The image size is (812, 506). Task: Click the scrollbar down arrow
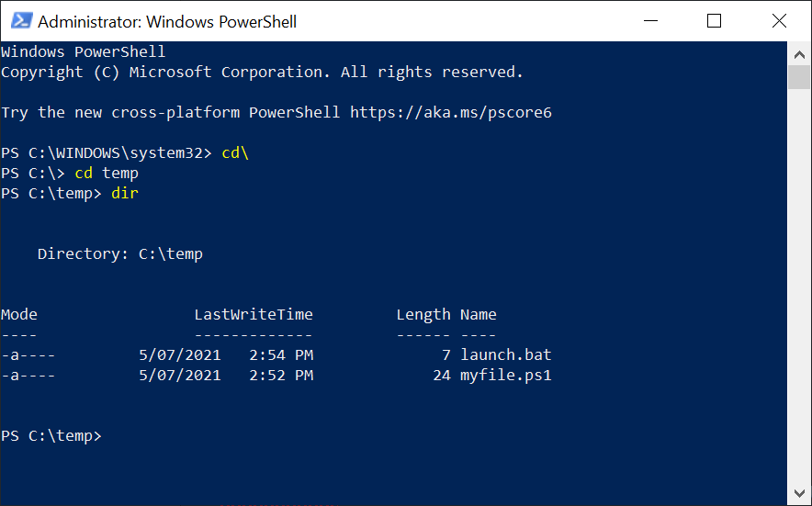(x=799, y=495)
